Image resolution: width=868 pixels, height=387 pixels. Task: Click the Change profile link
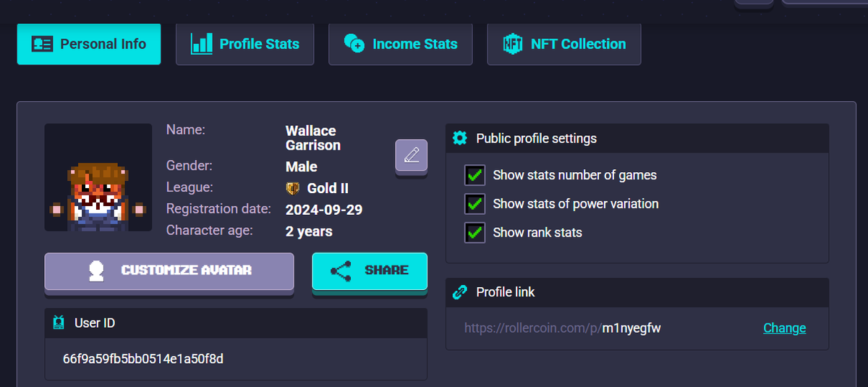pos(785,328)
